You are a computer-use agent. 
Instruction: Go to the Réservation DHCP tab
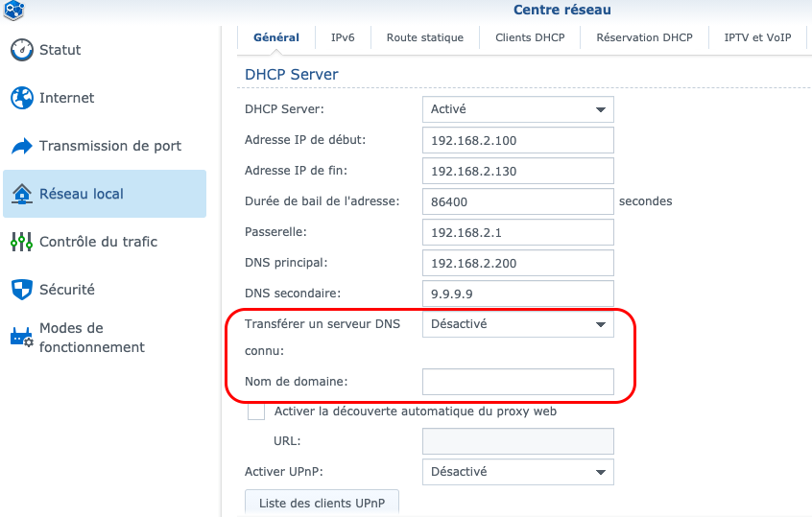[x=644, y=38]
